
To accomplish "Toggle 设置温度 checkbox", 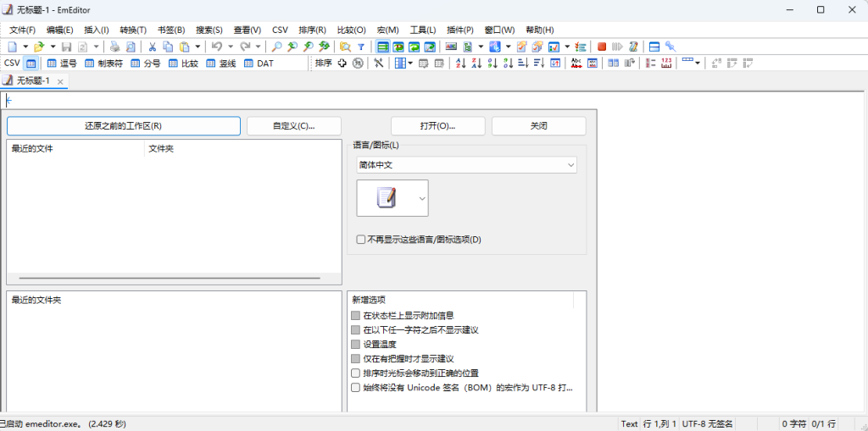I will click(355, 344).
